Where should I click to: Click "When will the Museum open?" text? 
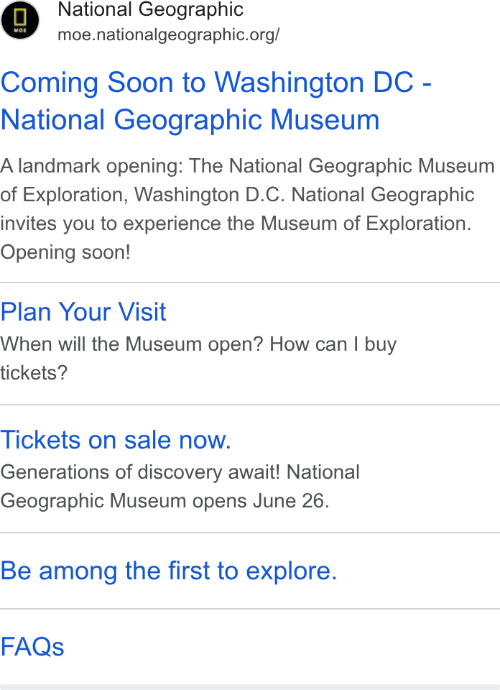click(x=132, y=344)
